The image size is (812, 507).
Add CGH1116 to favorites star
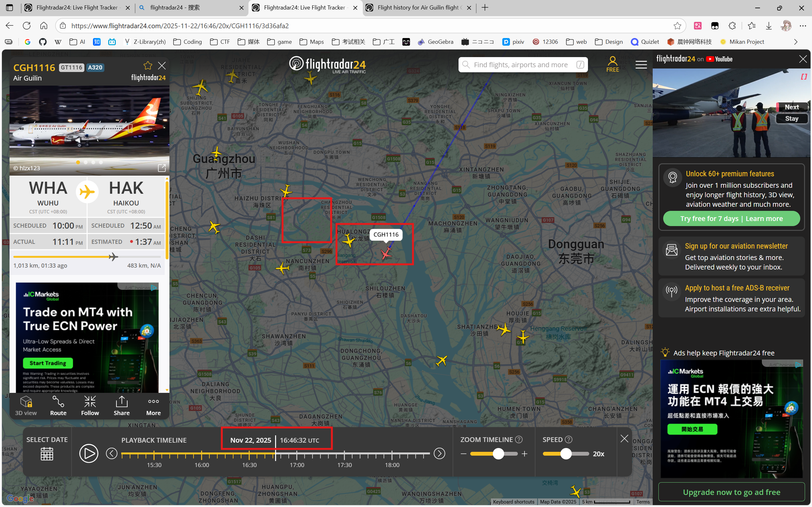coord(148,66)
